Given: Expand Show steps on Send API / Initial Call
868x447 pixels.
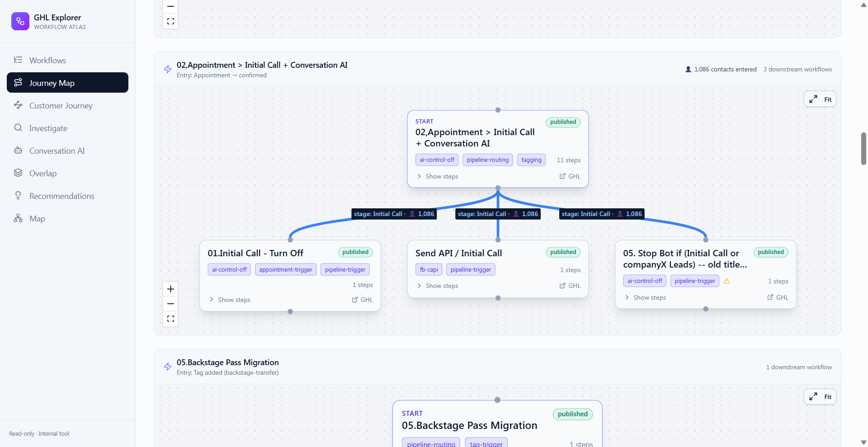Looking at the screenshot, I should (437, 286).
